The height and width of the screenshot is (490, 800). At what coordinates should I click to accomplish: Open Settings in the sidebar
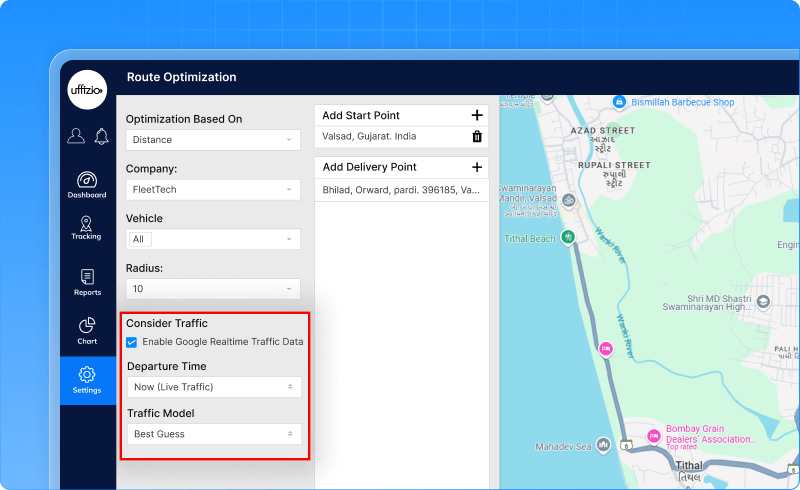coord(87,381)
